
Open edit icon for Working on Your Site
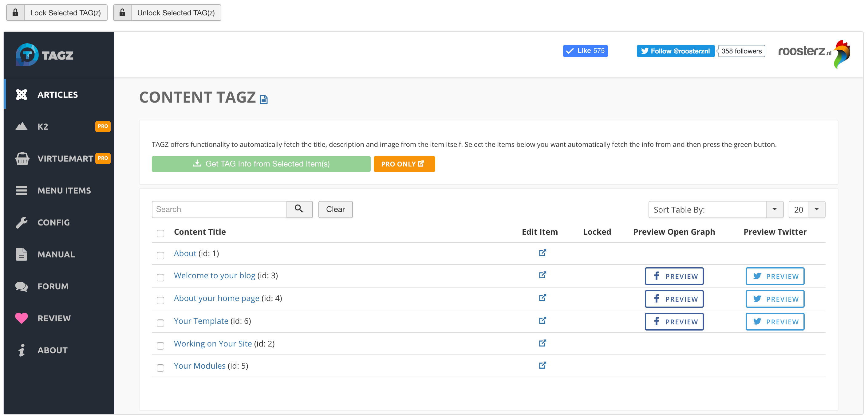[542, 343]
